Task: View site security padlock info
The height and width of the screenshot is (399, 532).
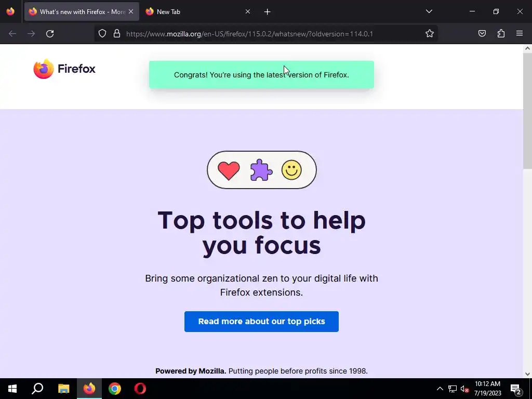Action: [x=117, y=34]
